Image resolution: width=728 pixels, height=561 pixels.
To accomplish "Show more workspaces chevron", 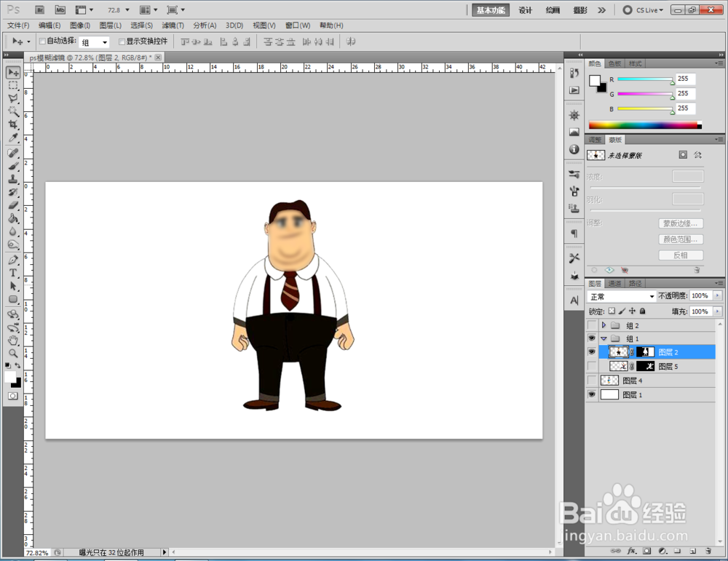I will pos(602,9).
